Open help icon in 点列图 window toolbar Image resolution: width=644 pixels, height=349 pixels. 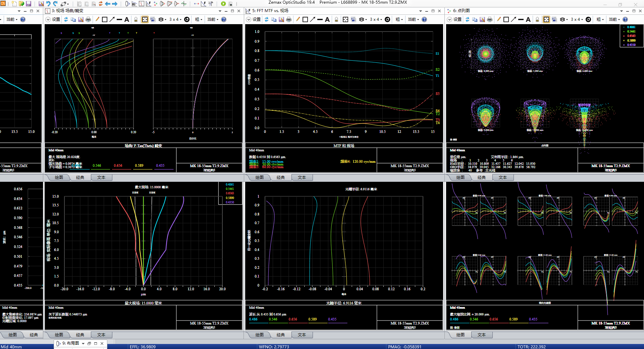tap(625, 19)
